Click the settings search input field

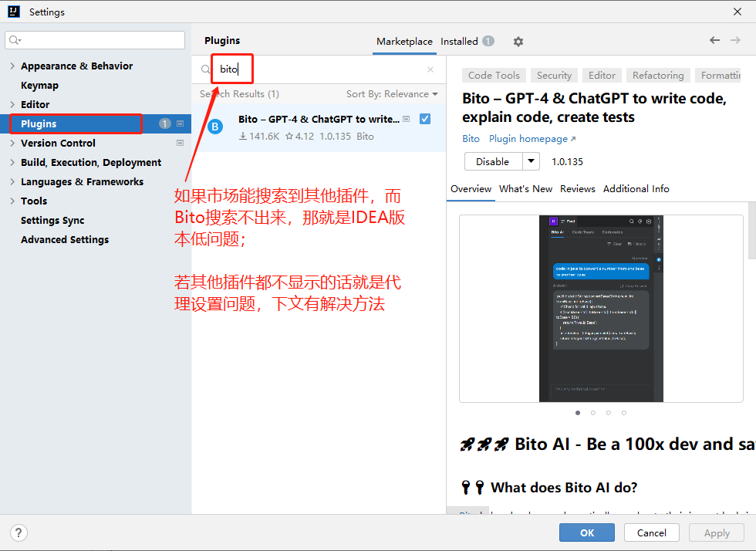(x=95, y=40)
